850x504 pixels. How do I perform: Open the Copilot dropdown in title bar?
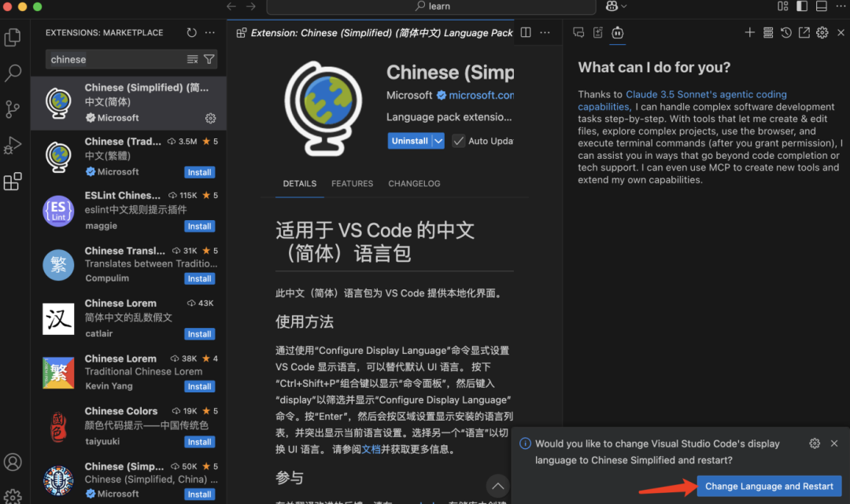click(616, 6)
